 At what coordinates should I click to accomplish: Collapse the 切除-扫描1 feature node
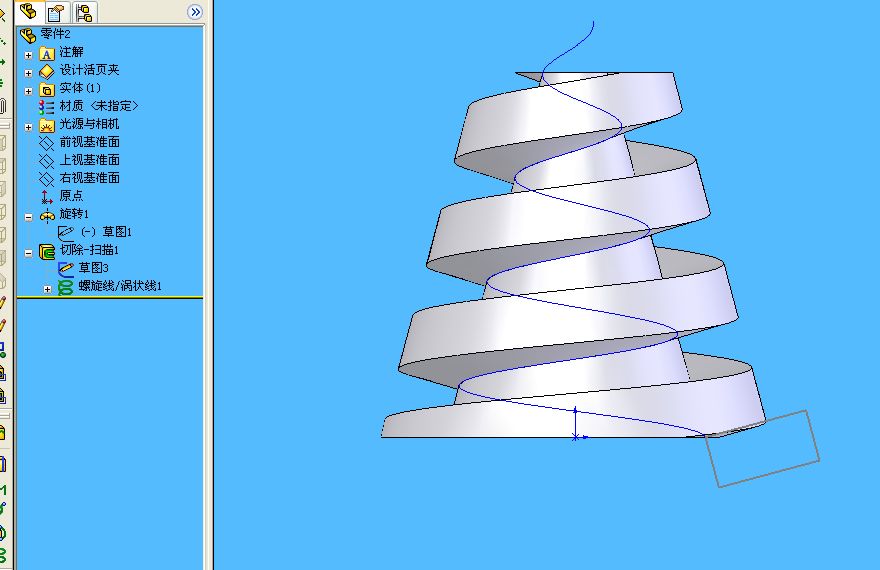(29, 252)
